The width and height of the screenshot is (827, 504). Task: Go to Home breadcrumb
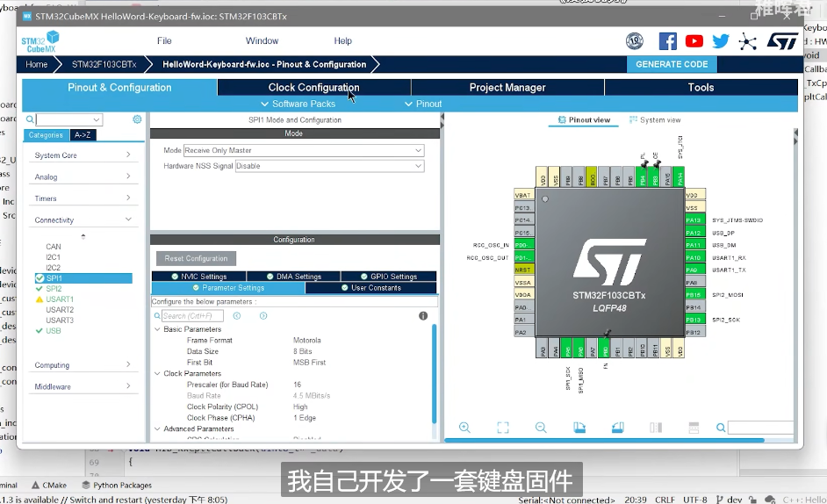[x=36, y=64]
